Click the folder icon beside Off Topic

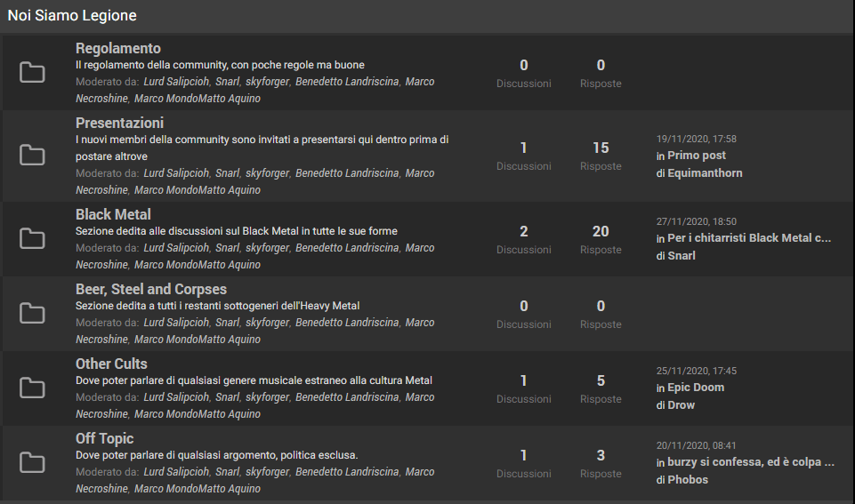point(32,462)
